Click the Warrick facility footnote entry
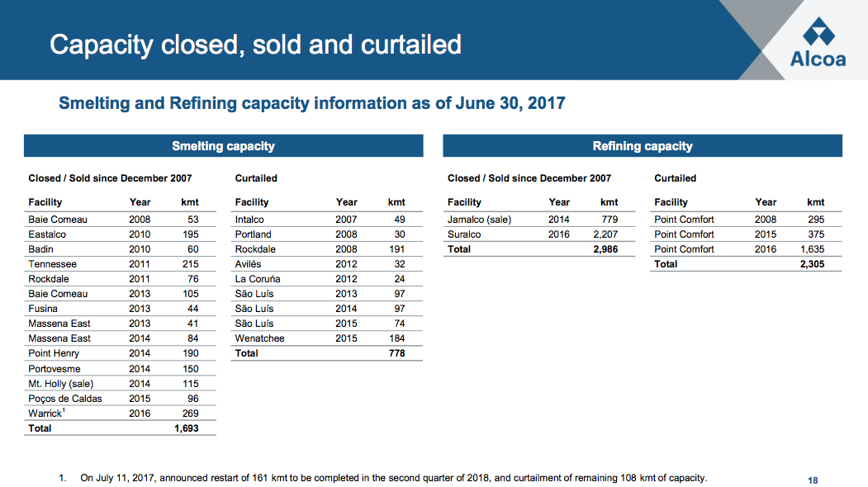The width and height of the screenshot is (868, 487). 45,414
